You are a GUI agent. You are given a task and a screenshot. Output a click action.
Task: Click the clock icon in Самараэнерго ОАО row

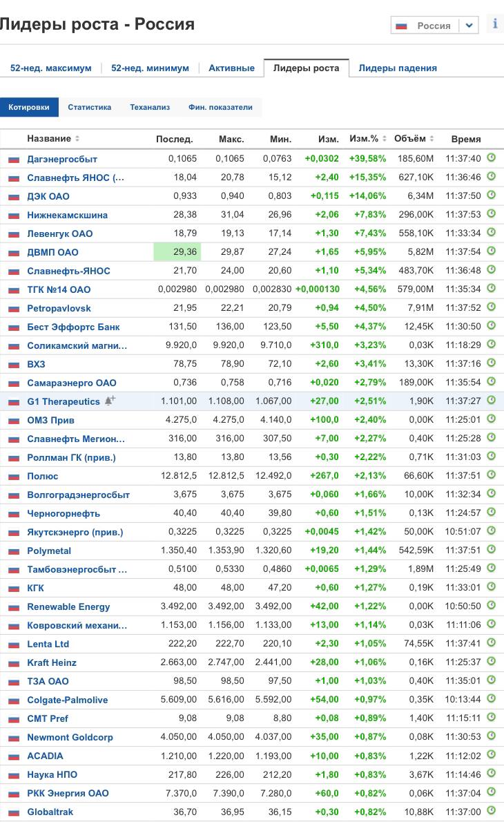(x=492, y=381)
